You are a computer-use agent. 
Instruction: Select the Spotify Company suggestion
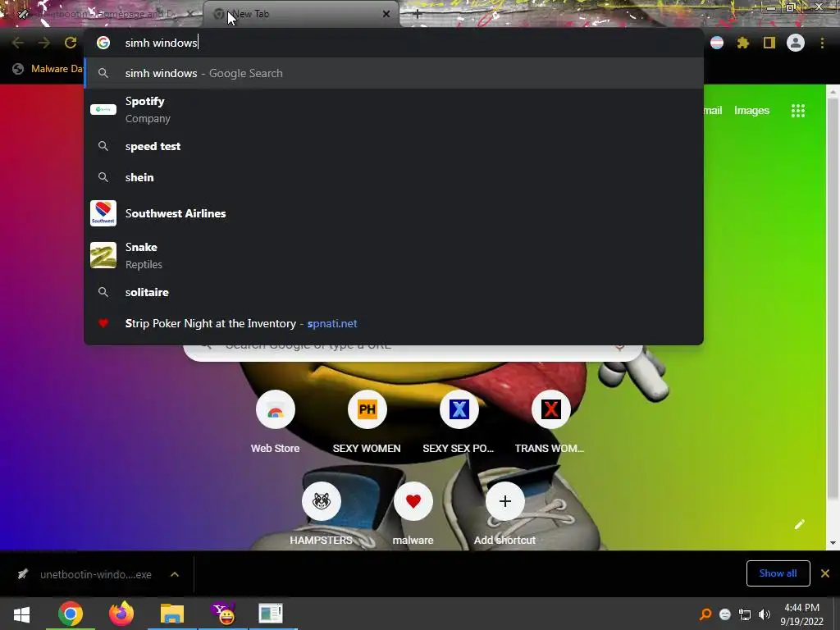[394, 109]
